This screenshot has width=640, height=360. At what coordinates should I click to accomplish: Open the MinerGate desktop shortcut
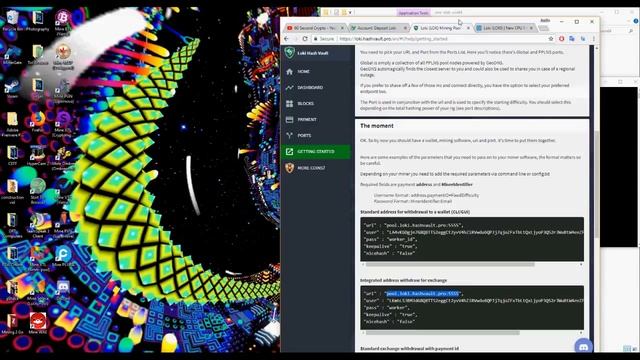12,54
